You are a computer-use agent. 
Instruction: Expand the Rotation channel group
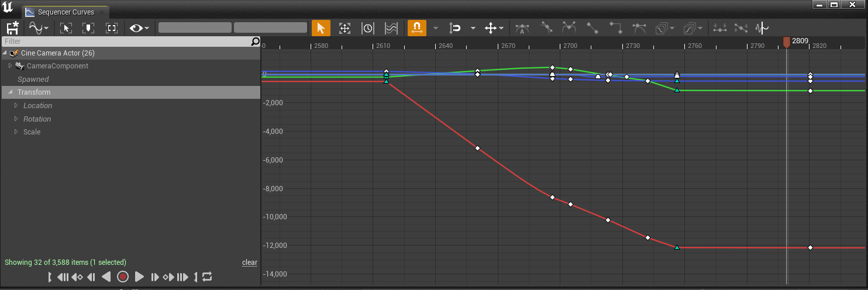(x=16, y=119)
